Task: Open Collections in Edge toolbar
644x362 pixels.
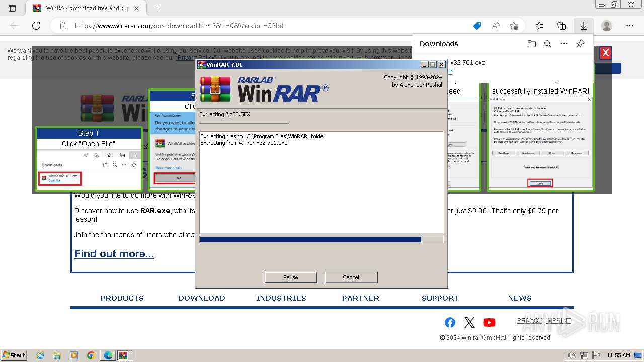Action: point(561,26)
